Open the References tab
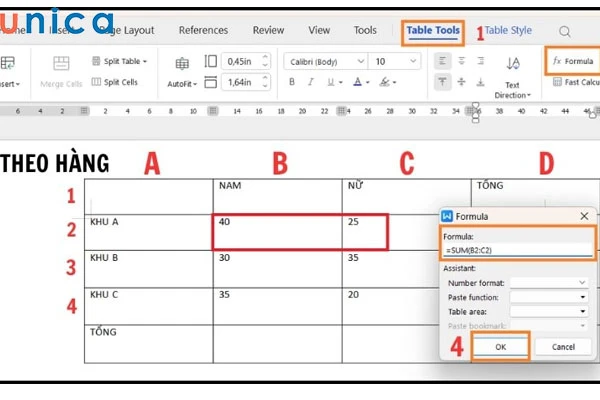The width and height of the screenshot is (600, 400). tap(203, 31)
